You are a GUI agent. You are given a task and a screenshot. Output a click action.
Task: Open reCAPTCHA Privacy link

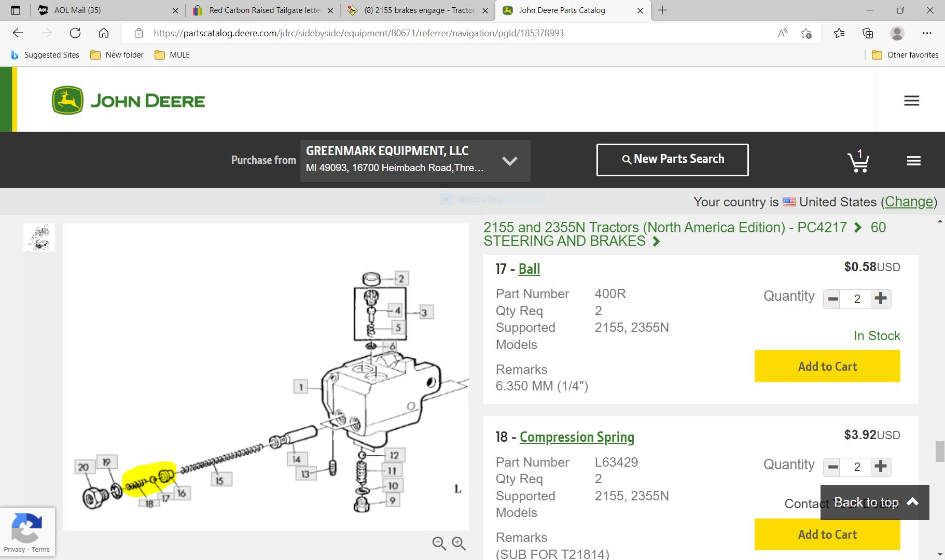pos(14,550)
